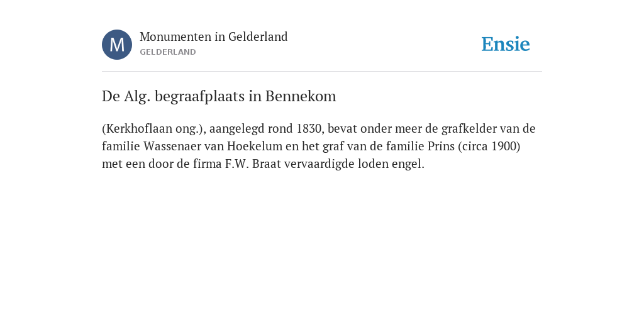Screen dimensions: 644x322
Task: Click the text (circa 1900)
Action: coord(489,146)
